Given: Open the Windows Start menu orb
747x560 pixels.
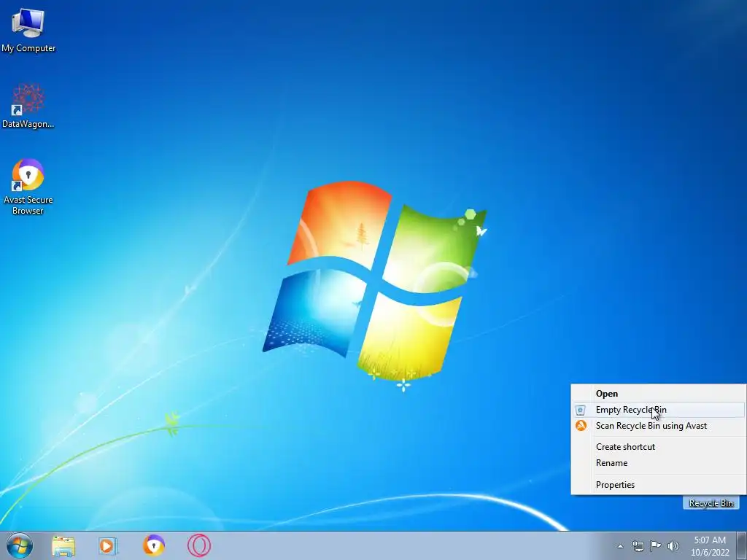Looking at the screenshot, I should pos(20,545).
